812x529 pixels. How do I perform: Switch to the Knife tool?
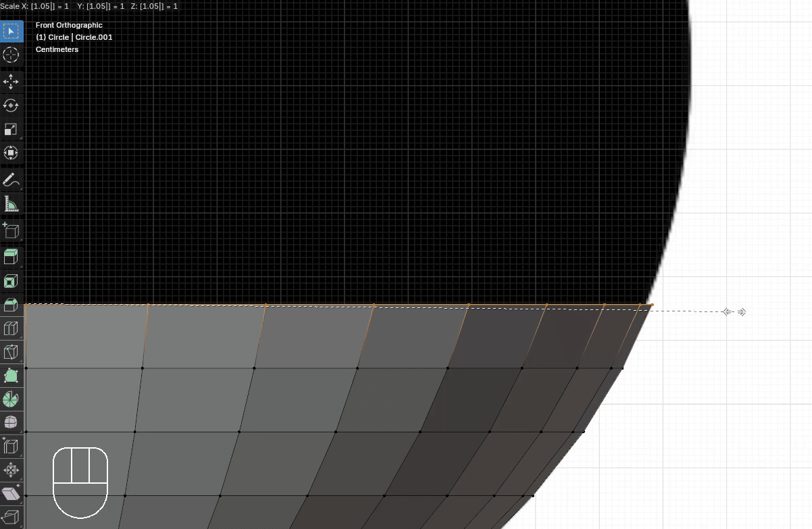tap(11, 352)
